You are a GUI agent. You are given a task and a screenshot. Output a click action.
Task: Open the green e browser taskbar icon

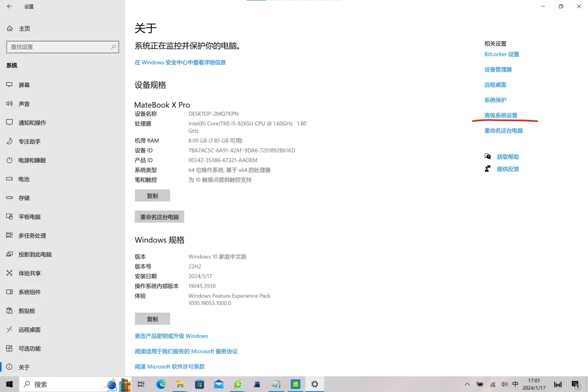(x=238, y=384)
